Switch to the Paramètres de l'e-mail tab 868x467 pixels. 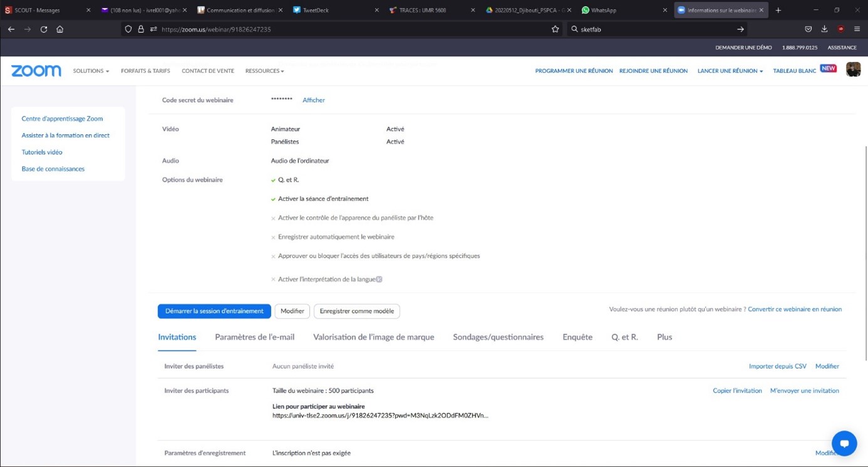tap(254, 337)
